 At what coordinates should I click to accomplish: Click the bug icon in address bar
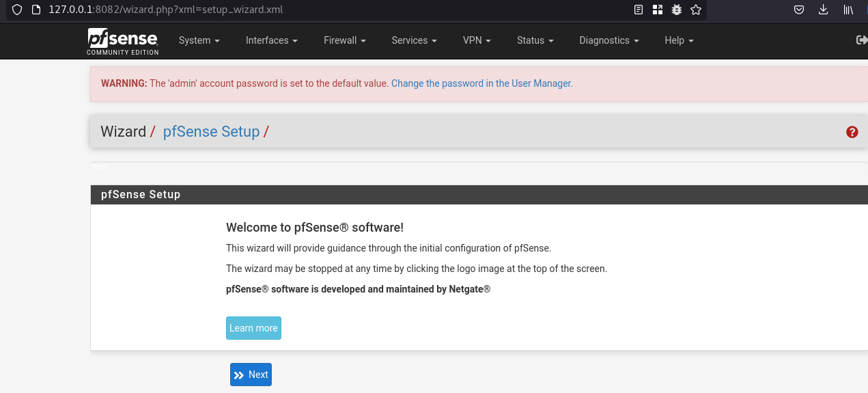coord(677,10)
